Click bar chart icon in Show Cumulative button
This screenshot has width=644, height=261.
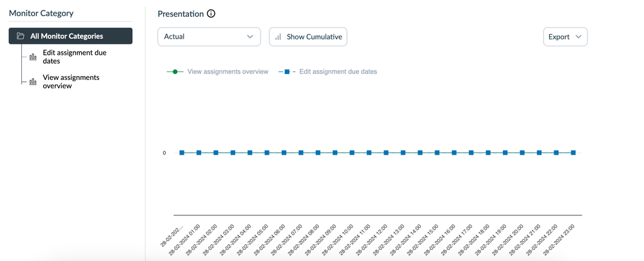pyautogui.click(x=278, y=37)
